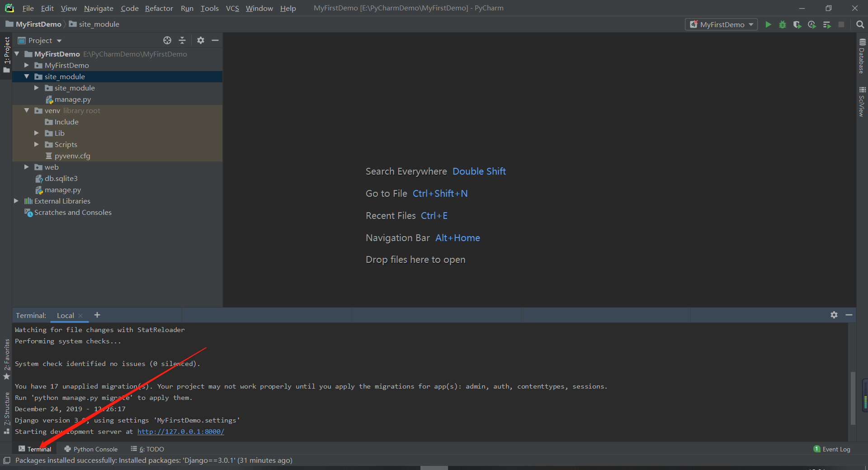Click the concurrency diagram run icon

tap(827, 24)
